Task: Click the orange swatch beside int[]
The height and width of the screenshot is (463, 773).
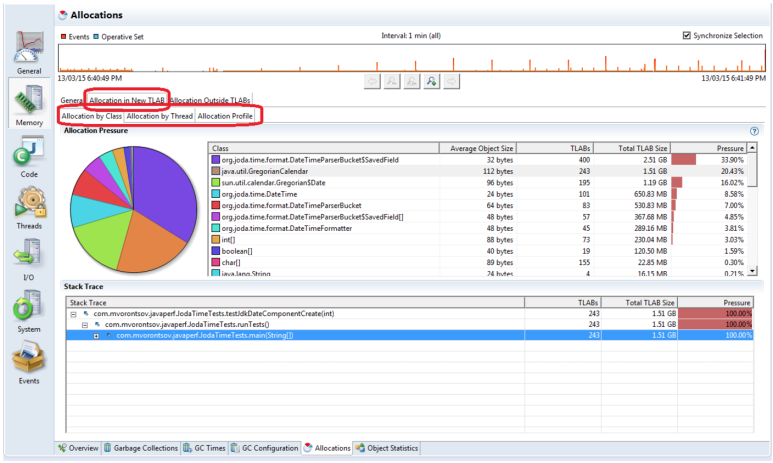Action: (x=215, y=240)
